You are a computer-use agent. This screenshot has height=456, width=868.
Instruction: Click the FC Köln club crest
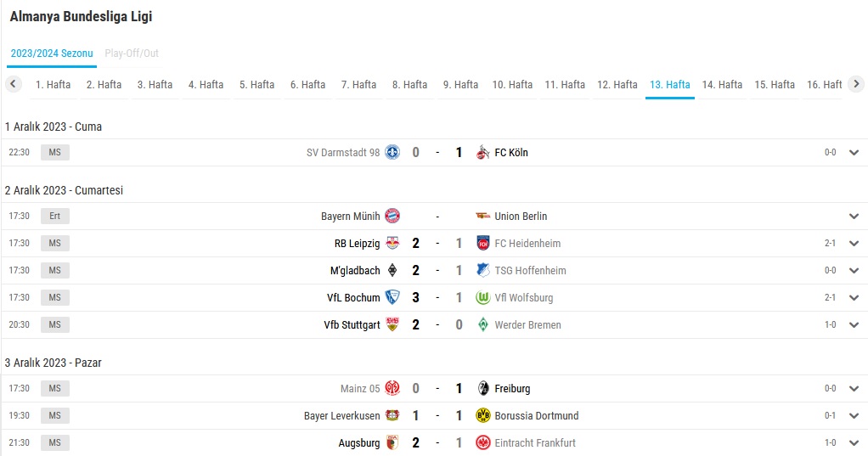click(x=482, y=152)
